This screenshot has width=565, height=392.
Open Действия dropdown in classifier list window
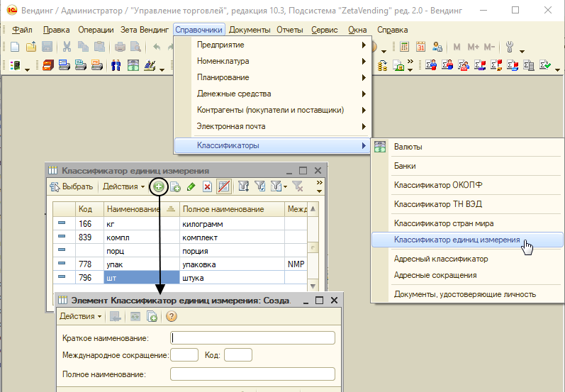point(123,186)
